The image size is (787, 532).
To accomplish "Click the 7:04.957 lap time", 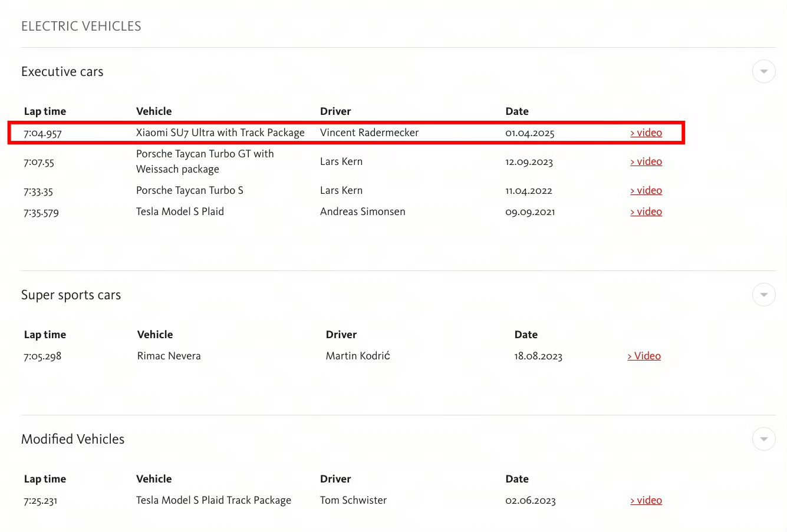I will [42, 133].
